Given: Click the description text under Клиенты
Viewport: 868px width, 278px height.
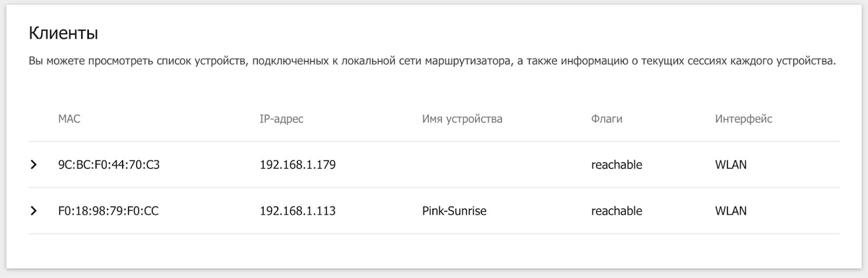Looking at the screenshot, I should [432, 61].
